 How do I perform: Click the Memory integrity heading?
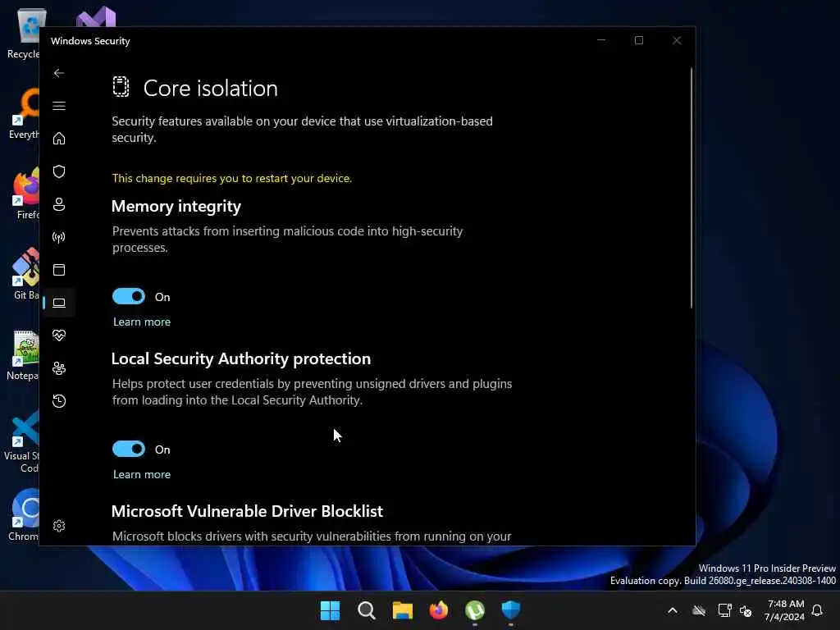176,206
